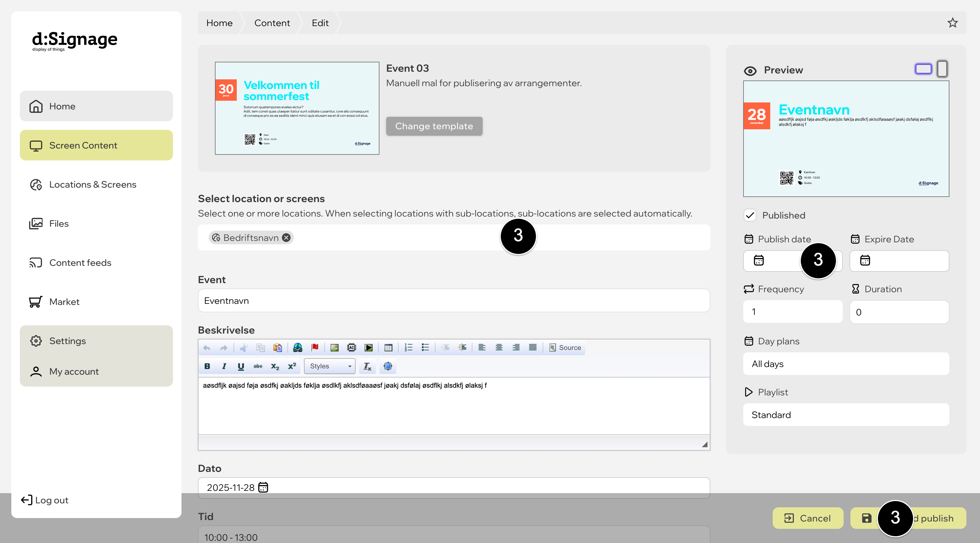
Task: Open Screen Content in the sidebar
Action: point(96,145)
